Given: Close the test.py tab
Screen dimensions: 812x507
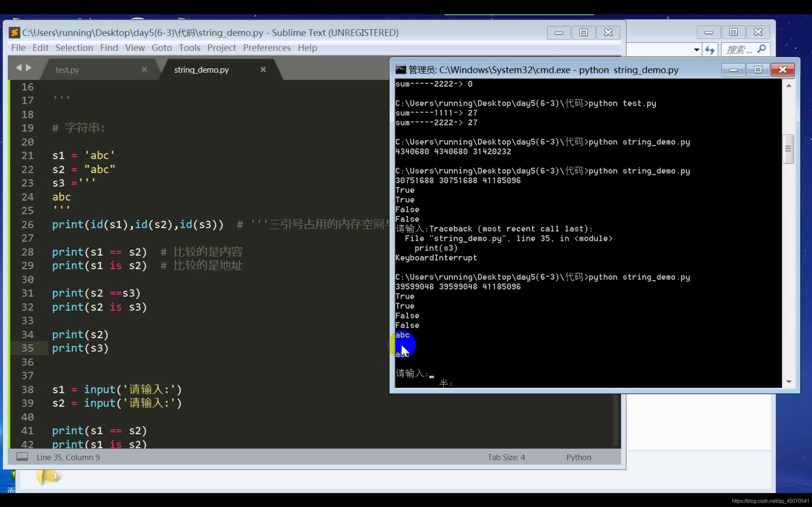Looking at the screenshot, I should [x=144, y=69].
